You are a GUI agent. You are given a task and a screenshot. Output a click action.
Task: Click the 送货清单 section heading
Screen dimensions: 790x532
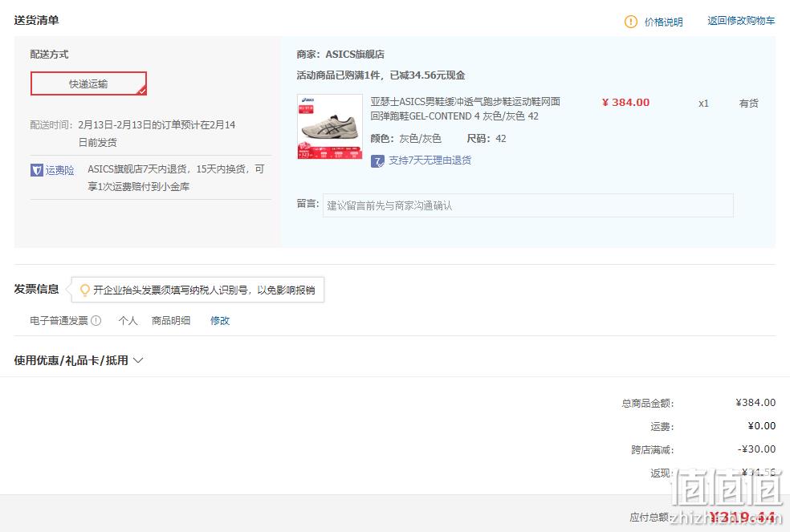pyautogui.click(x=37, y=20)
